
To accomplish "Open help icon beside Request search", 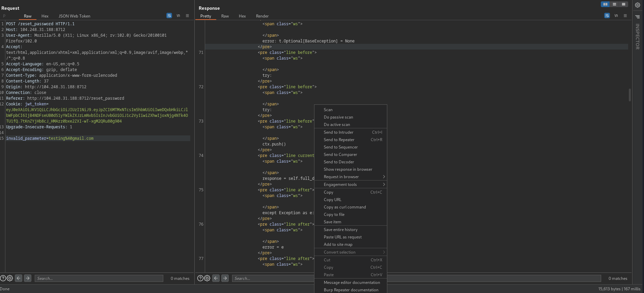I will tap(3, 278).
